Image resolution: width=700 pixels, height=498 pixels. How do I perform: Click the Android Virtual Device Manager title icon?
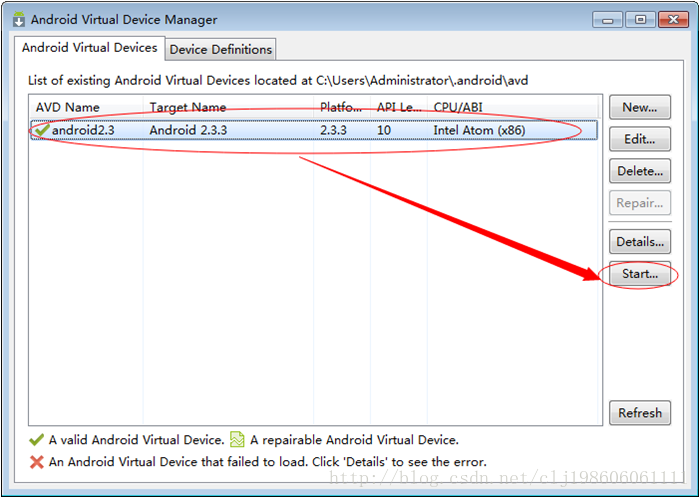(x=19, y=19)
